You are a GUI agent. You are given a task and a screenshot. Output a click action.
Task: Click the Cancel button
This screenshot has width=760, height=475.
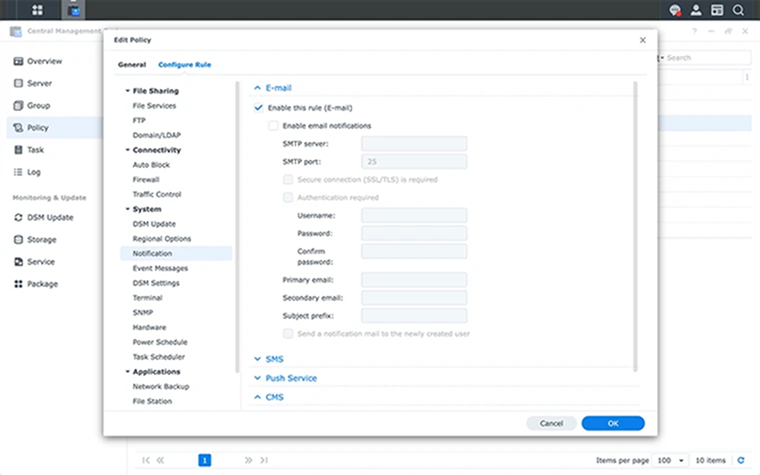click(x=551, y=423)
